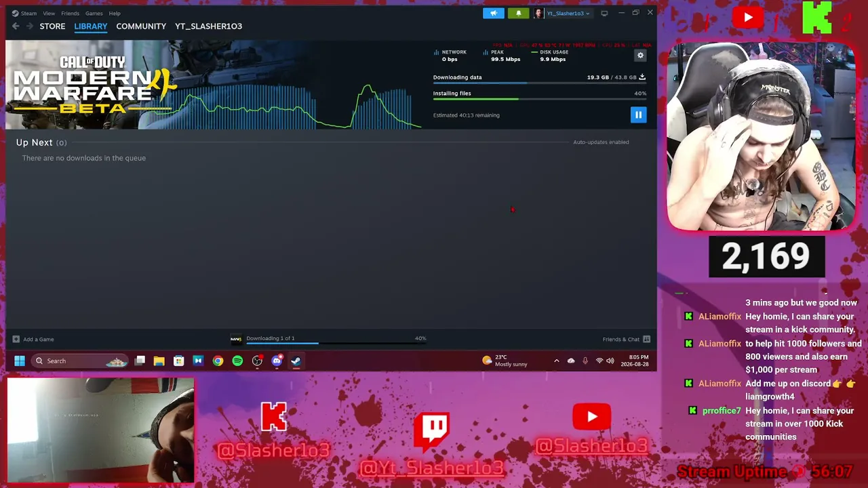Click the 'Downloading 1 of 1' status
Viewport: 868px width, 488px height.
click(x=271, y=338)
